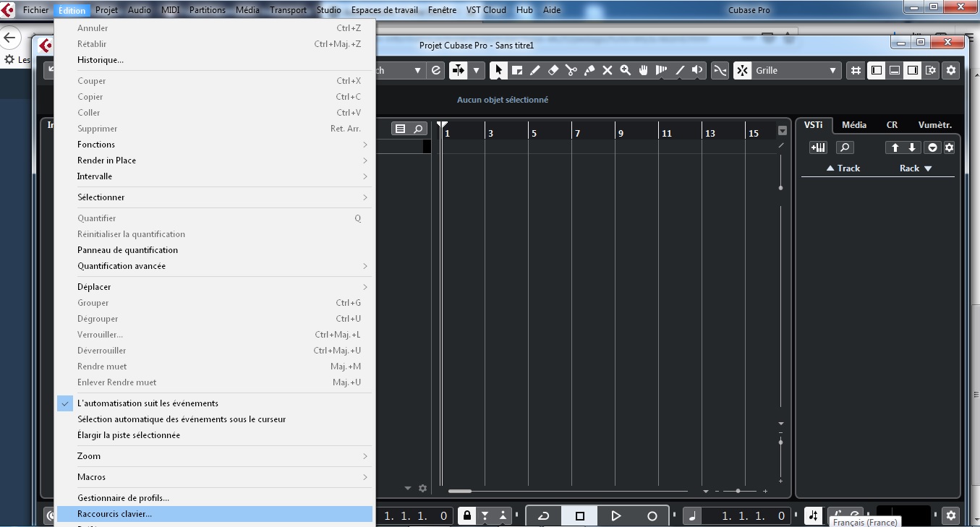Click the horizontal timeline scrollbar

460,491
